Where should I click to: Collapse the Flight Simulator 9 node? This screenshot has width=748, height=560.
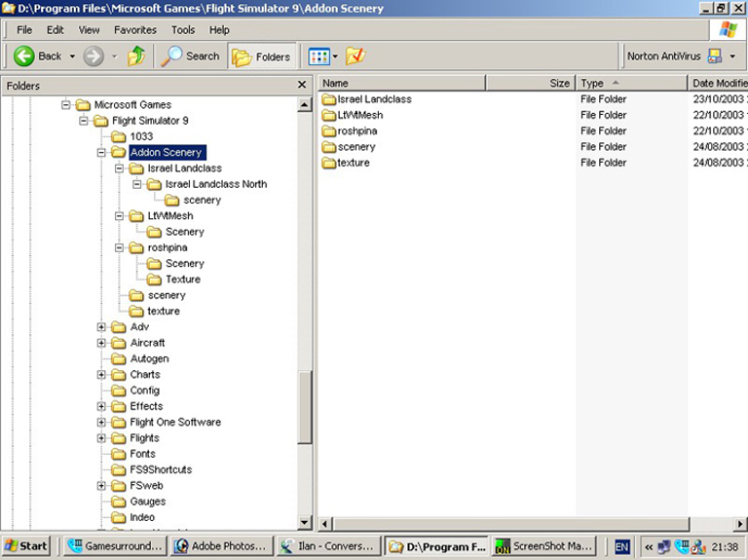84,121
